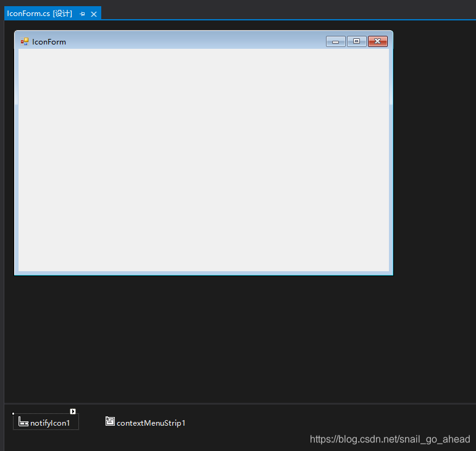Select the contextMenuStrip1 component icon

[x=110, y=421]
